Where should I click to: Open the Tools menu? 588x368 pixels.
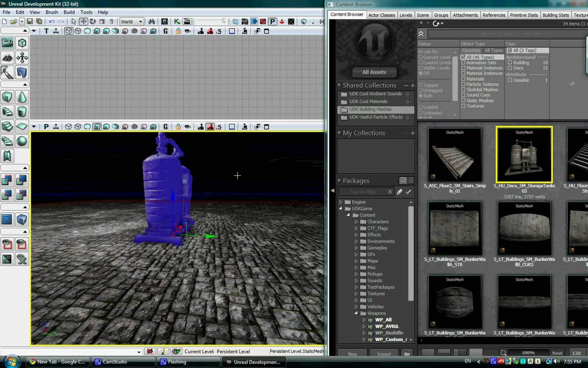coord(86,12)
